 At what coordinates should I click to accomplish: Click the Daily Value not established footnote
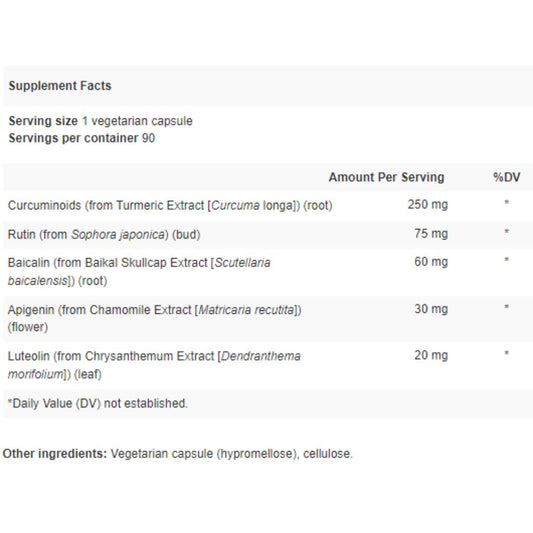click(x=98, y=403)
